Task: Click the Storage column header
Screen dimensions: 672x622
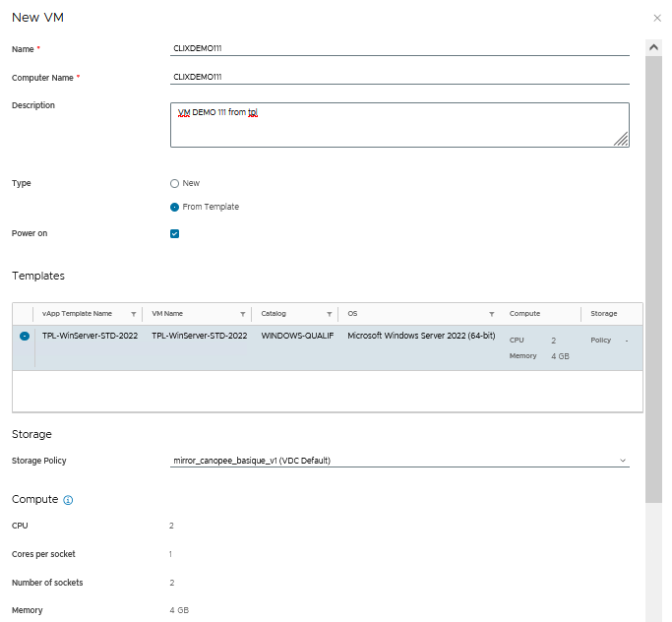Action: click(604, 314)
